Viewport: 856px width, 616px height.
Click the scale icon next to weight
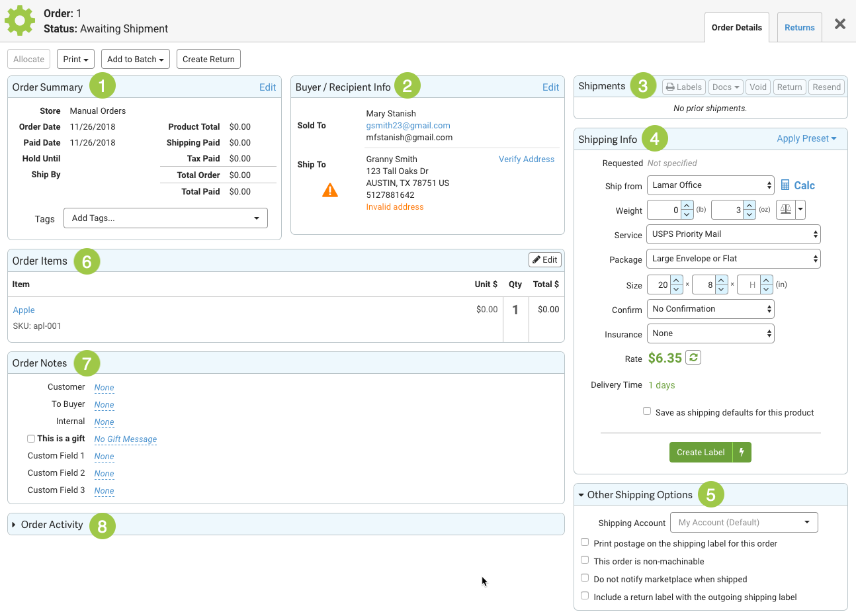[x=785, y=210]
